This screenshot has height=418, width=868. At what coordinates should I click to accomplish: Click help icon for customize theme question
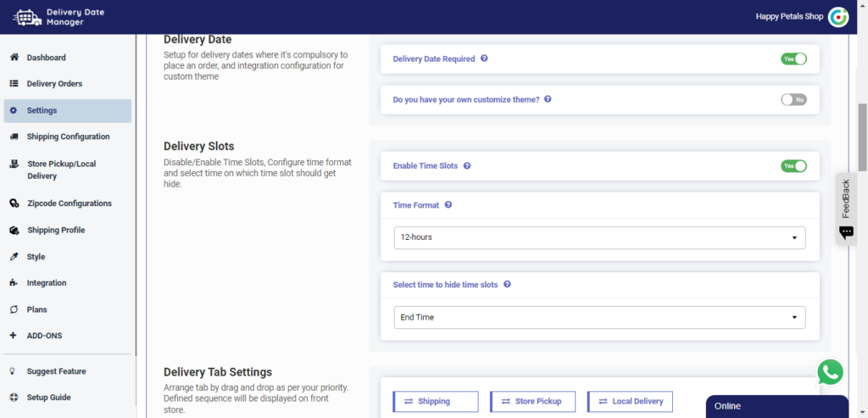(548, 98)
